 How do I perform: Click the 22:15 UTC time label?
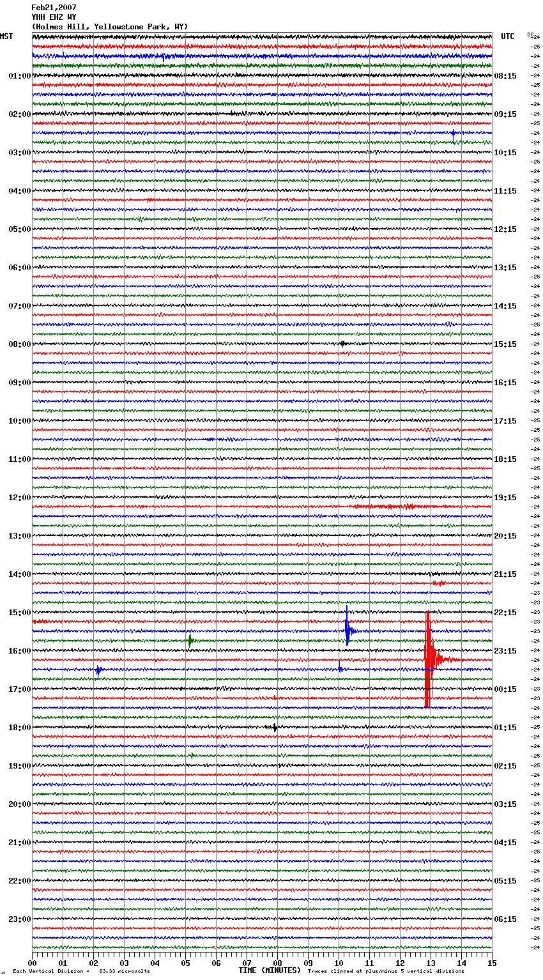pyautogui.click(x=505, y=613)
